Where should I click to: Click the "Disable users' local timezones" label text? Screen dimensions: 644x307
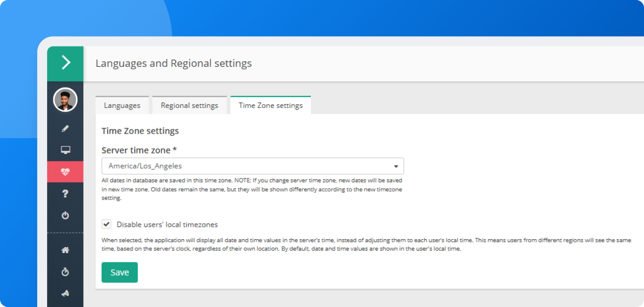pos(167,224)
